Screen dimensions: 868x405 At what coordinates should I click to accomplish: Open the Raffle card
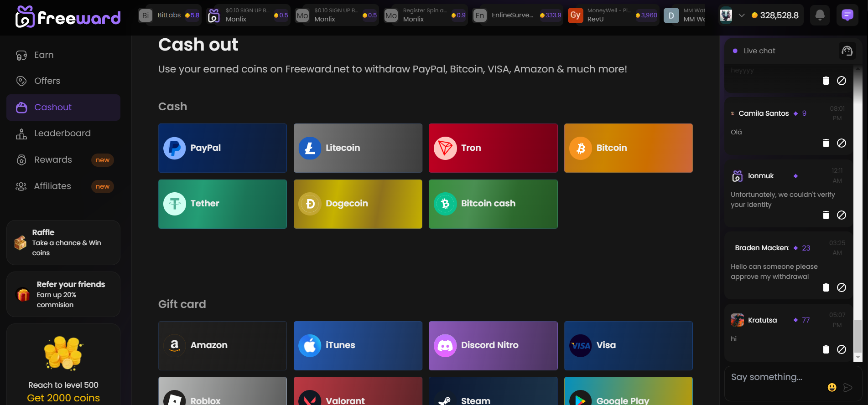(63, 242)
